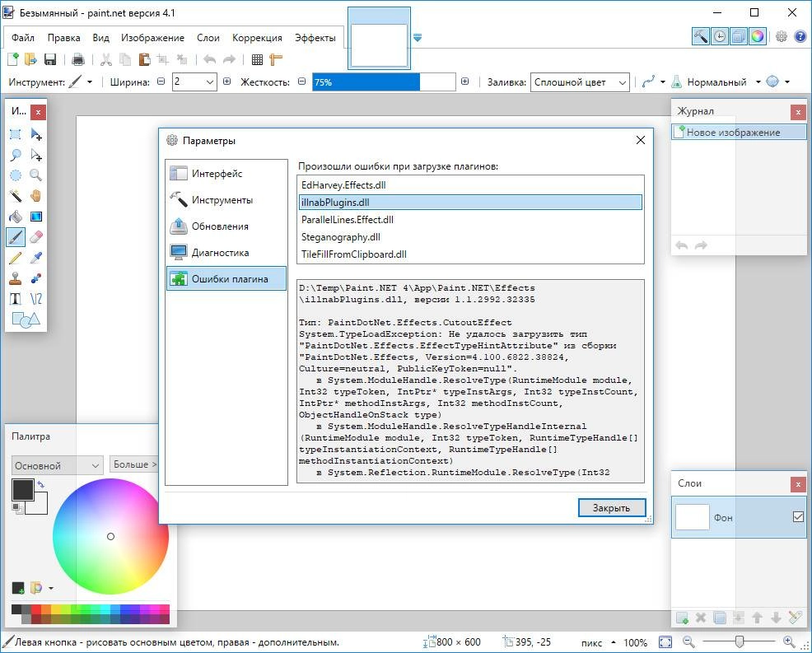Click the Закрыть button
The width and height of the screenshot is (812, 653).
[612, 507]
